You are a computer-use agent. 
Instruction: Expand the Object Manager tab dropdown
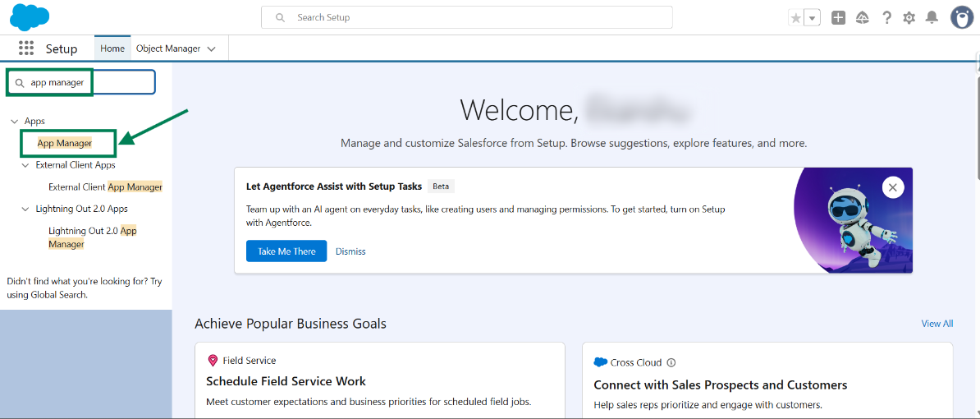[212, 49]
